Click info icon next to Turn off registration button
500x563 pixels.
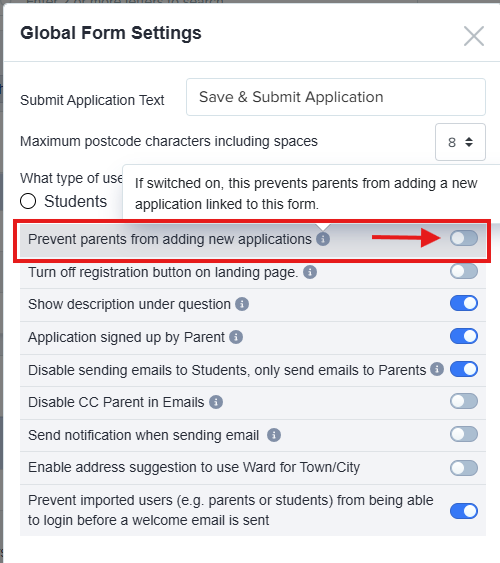tap(310, 272)
